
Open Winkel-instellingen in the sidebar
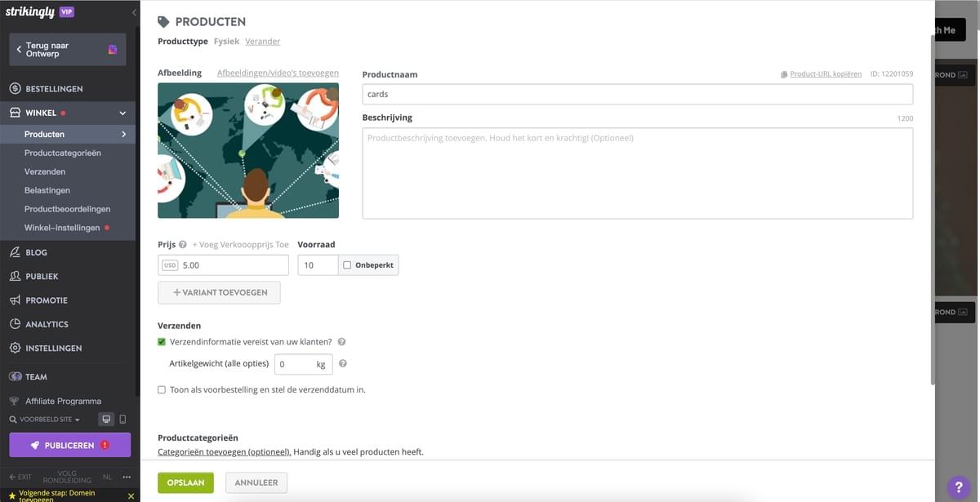coord(62,228)
